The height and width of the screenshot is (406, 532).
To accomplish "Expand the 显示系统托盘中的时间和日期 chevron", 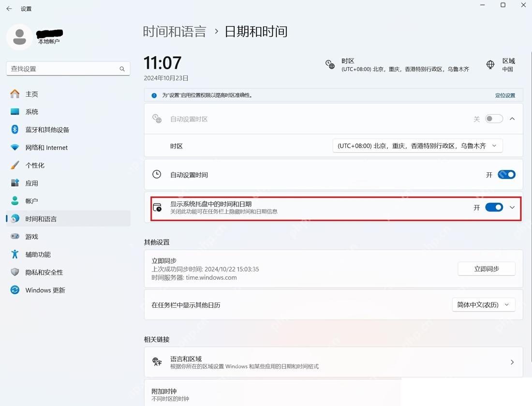I will 512,208.
